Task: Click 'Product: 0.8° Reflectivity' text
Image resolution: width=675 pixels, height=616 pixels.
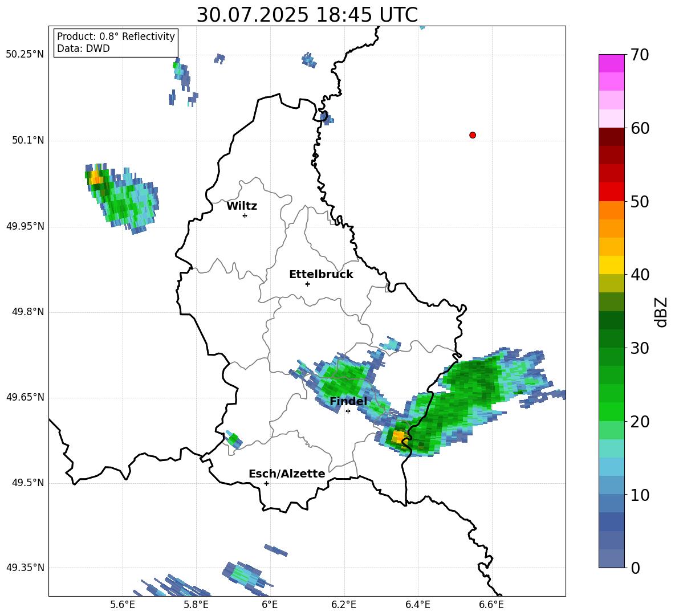Action: point(116,36)
